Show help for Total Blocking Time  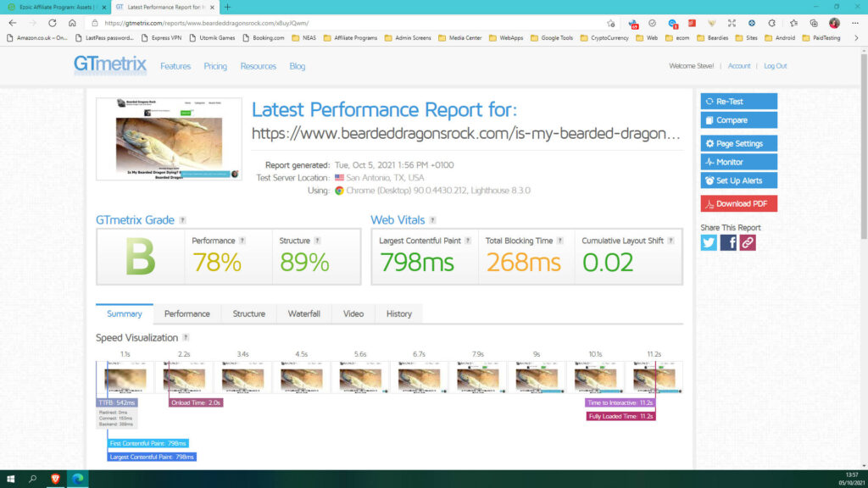pos(560,241)
